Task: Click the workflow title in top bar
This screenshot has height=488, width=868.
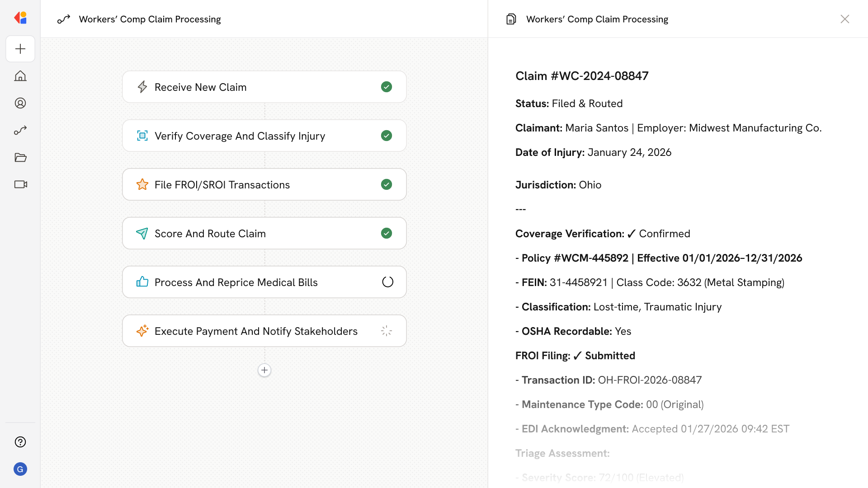Action: point(150,19)
